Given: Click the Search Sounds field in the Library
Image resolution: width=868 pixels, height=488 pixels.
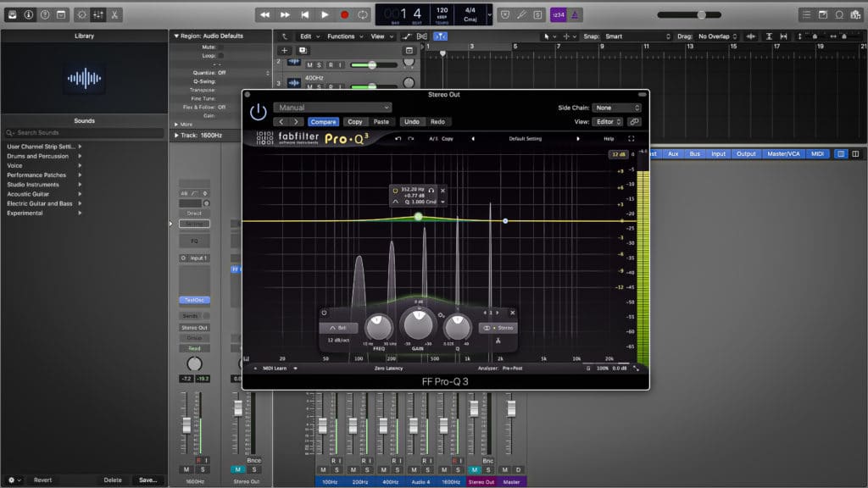Looking at the screenshot, I should pos(85,133).
